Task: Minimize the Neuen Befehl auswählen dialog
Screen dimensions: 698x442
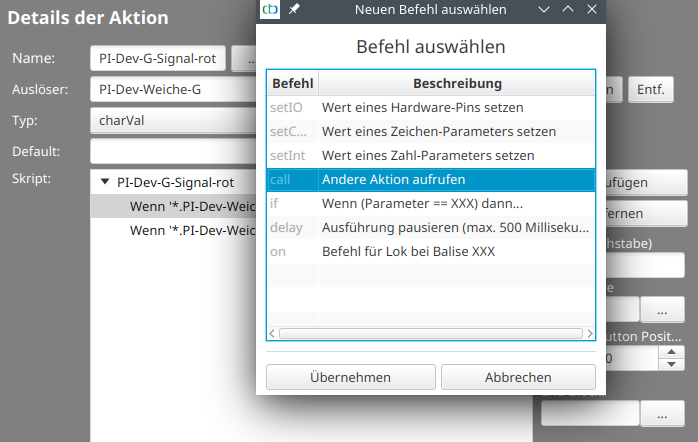Action: pyautogui.click(x=544, y=10)
